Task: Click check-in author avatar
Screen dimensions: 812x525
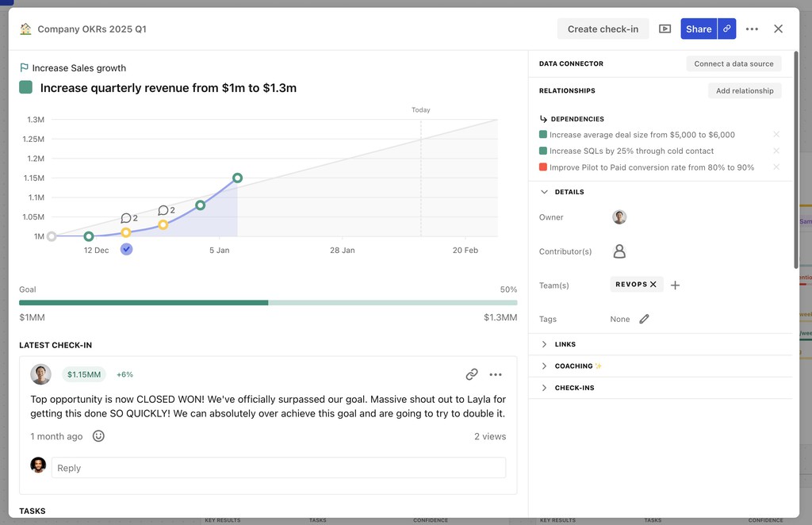Action: coord(40,374)
